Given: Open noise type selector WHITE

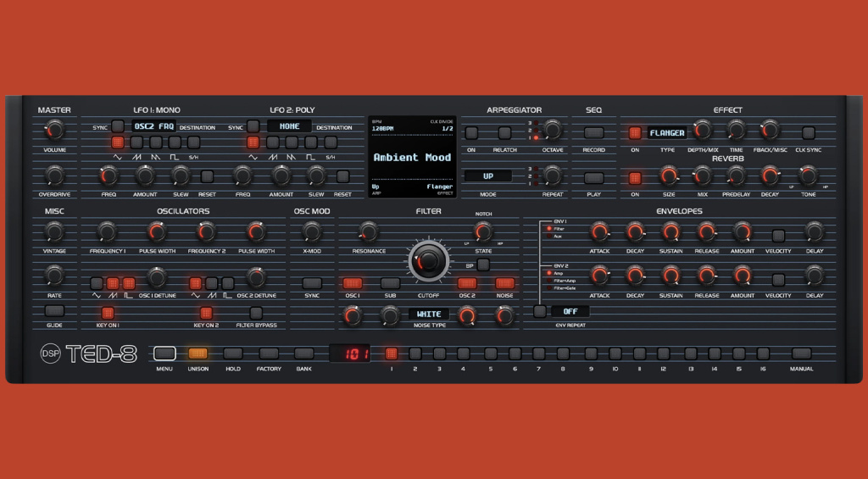Looking at the screenshot, I should tap(428, 314).
